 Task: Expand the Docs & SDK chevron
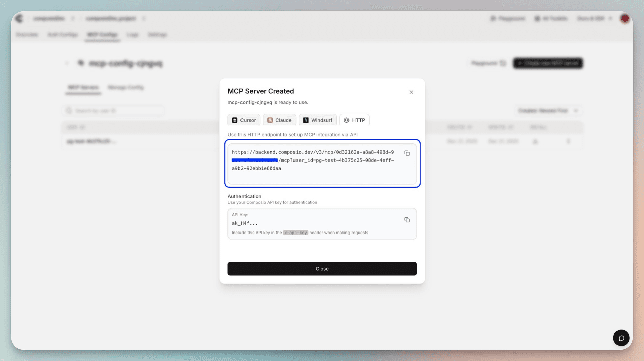611,18
